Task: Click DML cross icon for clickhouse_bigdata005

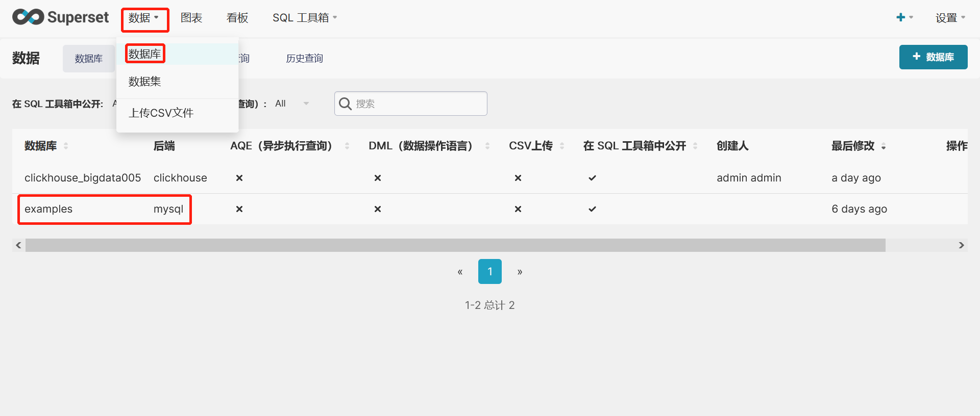Action: 378,178
